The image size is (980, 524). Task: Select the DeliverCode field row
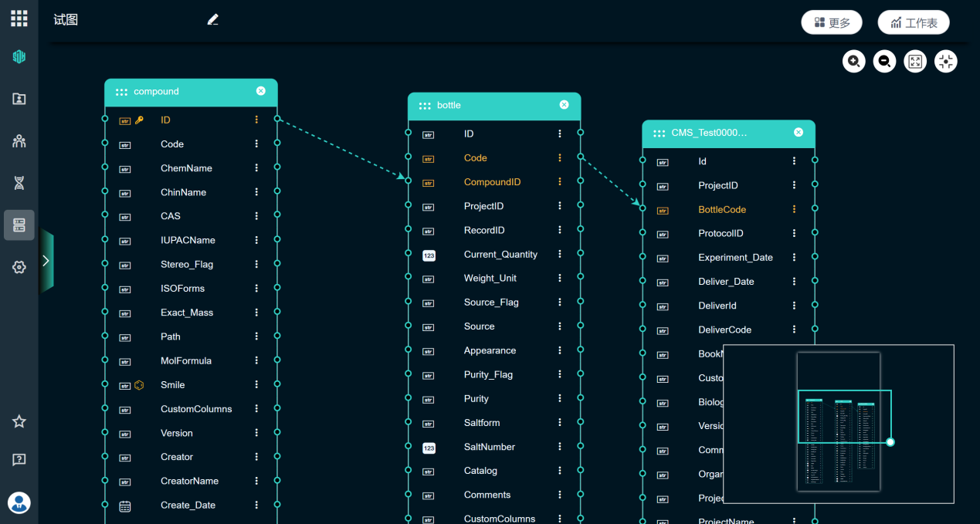click(x=728, y=330)
